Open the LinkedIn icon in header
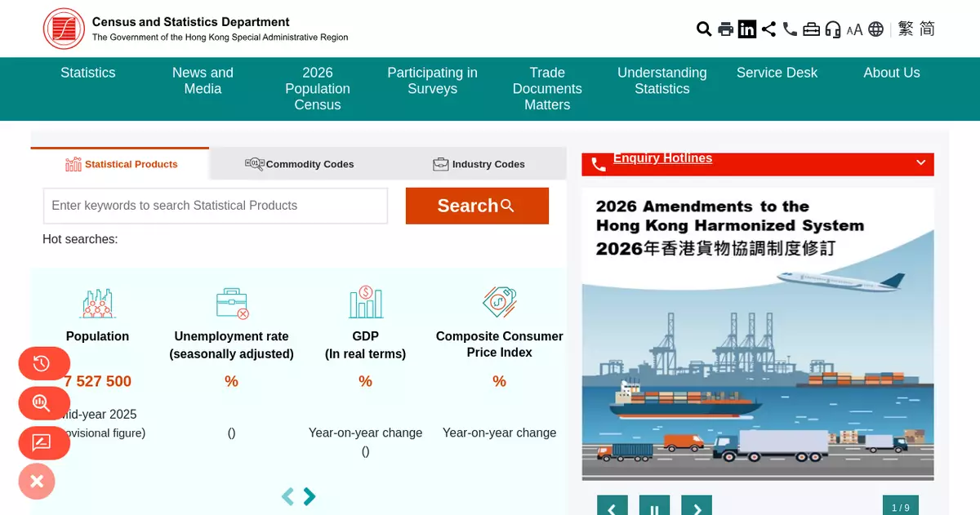Viewport: 980px width, 515px height. (x=747, y=29)
